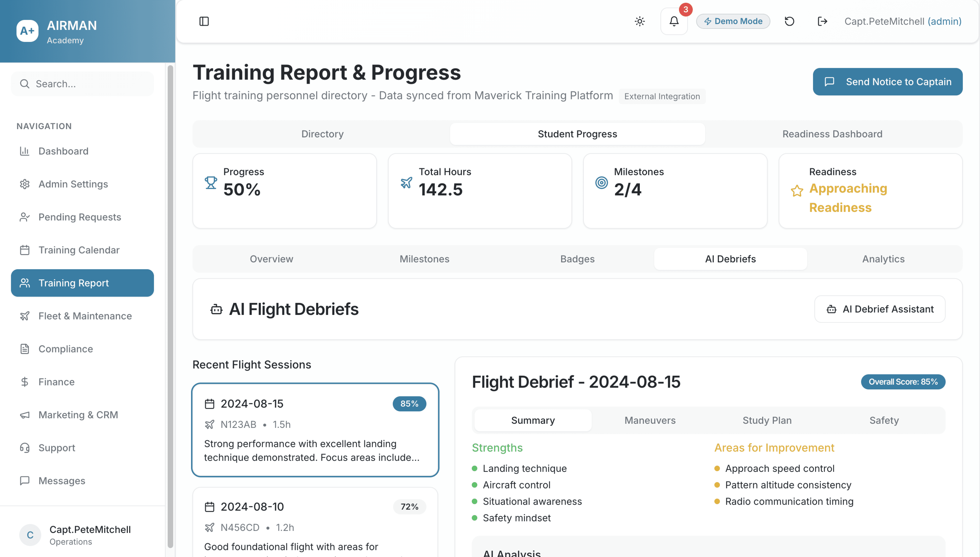This screenshot has width=980, height=557.
Task: Click the sidebar Search field
Action: (x=82, y=84)
